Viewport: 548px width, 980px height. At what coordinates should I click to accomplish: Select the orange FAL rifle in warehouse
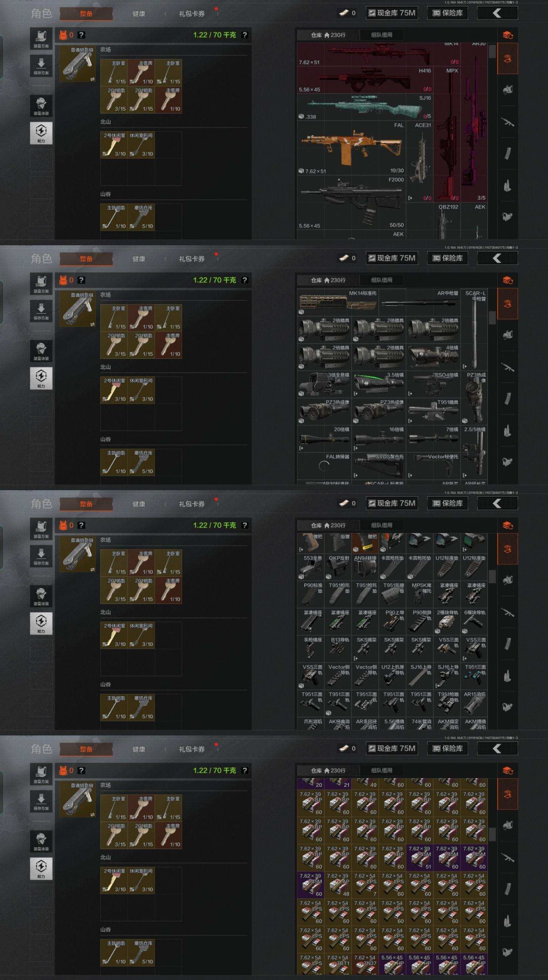[x=351, y=148]
